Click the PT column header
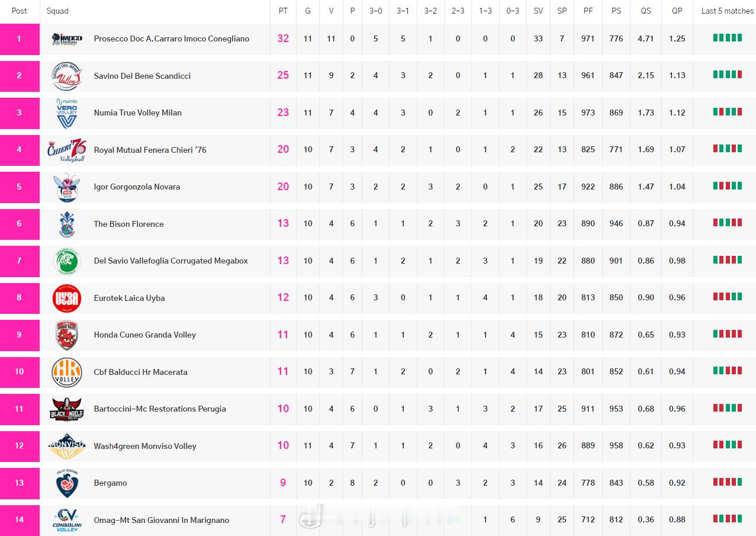Screen dimensions: 756x536 pyautogui.click(x=284, y=11)
